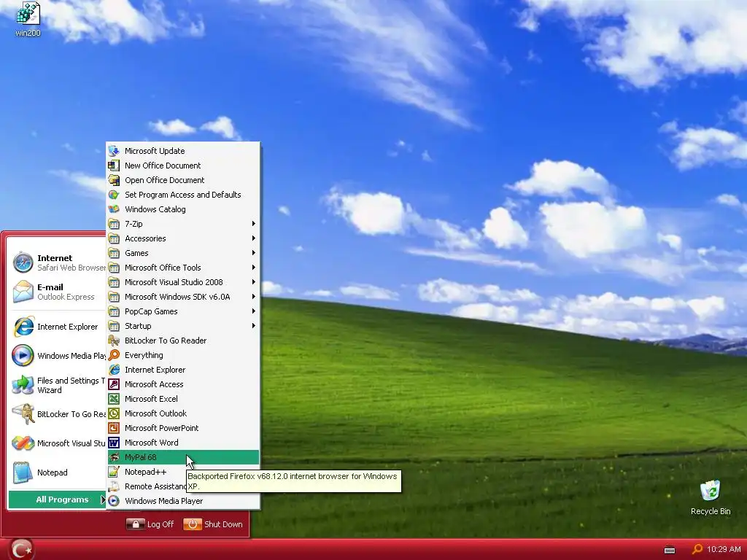Image resolution: width=747 pixels, height=560 pixels.
Task: Open the Games program folder
Action: (183, 253)
